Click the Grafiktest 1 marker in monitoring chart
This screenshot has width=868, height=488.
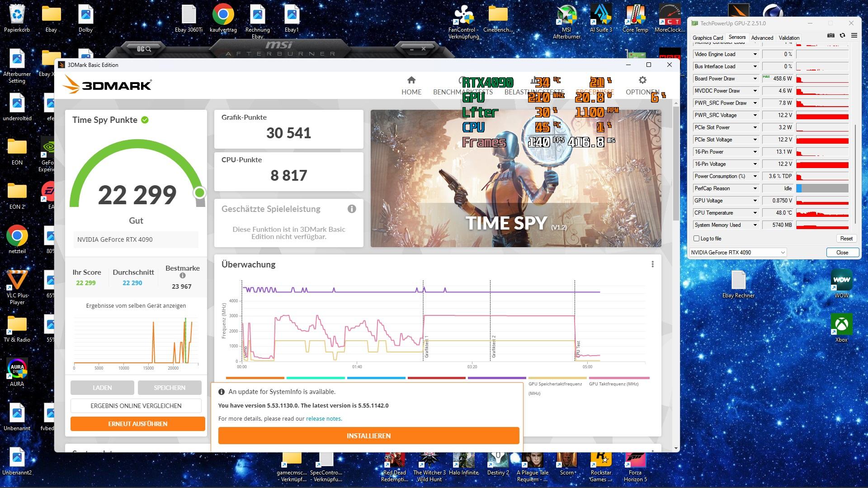(426, 347)
